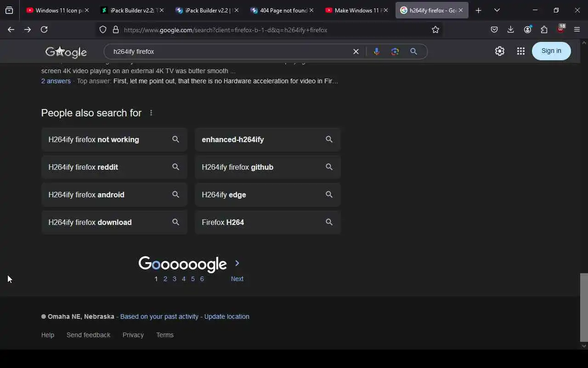This screenshot has width=588, height=368.
Task: Save page to Pocket
Action: [494, 29]
